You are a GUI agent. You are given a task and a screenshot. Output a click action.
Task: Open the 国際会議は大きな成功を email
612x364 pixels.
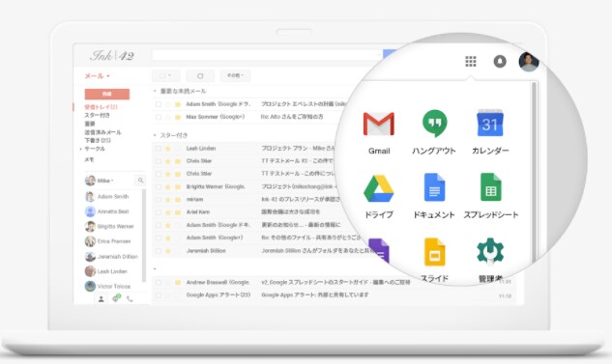pyautogui.click(x=290, y=212)
